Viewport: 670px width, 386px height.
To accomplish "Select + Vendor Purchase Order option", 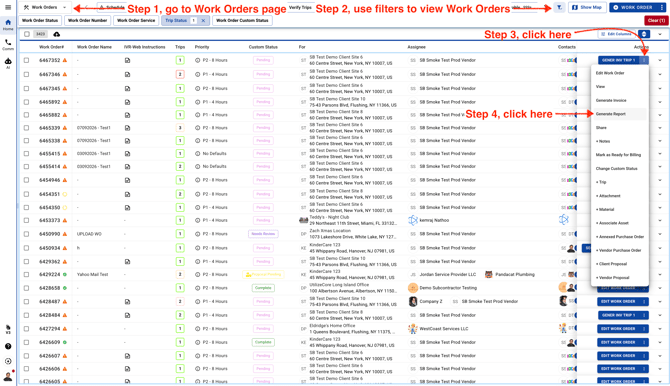I will (618, 250).
